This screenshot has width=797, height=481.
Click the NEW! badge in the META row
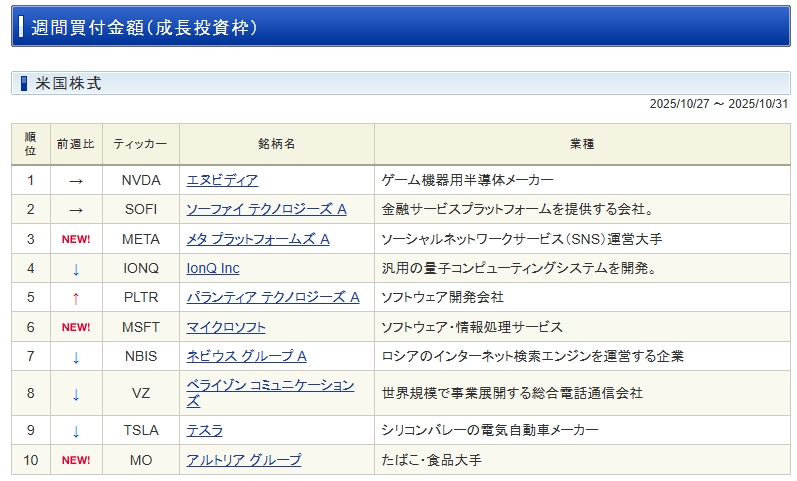pos(76,239)
